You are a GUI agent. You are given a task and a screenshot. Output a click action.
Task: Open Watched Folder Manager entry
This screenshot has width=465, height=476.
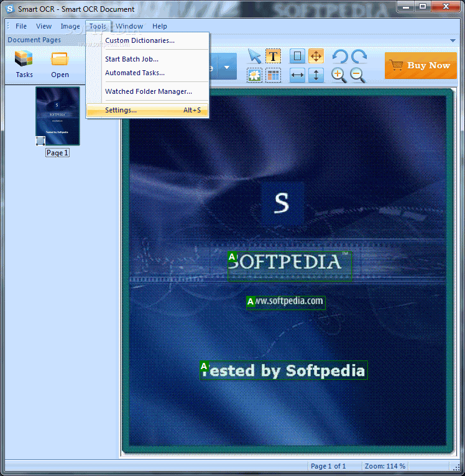[147, 91]
